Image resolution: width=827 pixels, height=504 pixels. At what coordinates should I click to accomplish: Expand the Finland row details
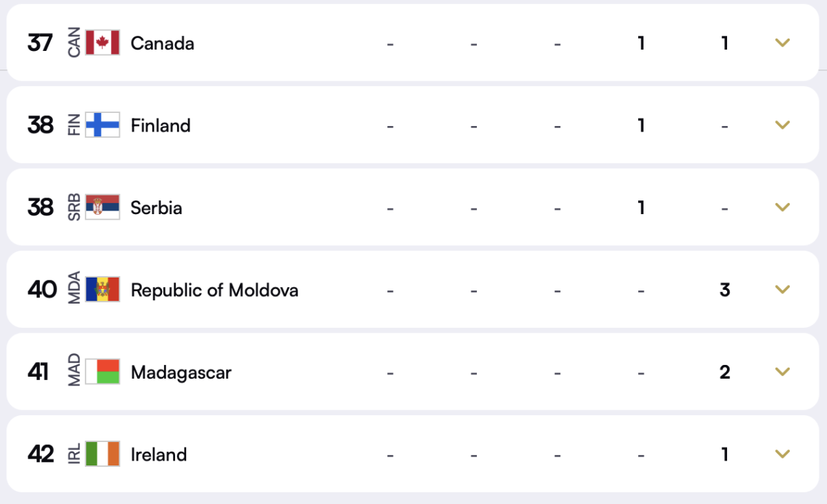782,125
